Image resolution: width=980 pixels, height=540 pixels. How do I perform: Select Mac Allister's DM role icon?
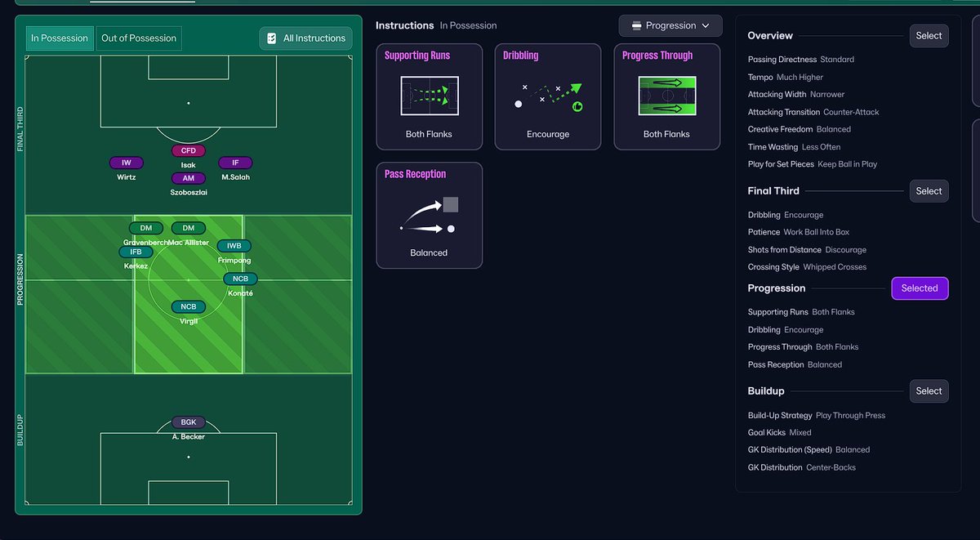coord(188,227)
